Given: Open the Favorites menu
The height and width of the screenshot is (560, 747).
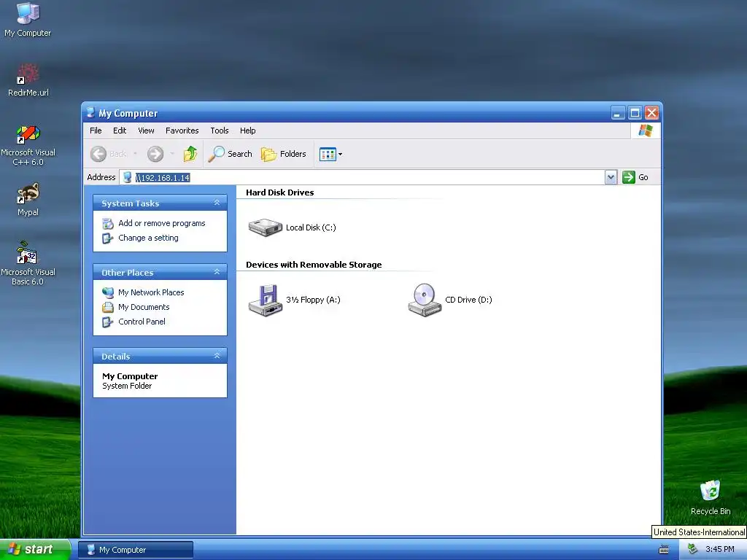Looking at the screenshot, I should [x=182, y=131].
